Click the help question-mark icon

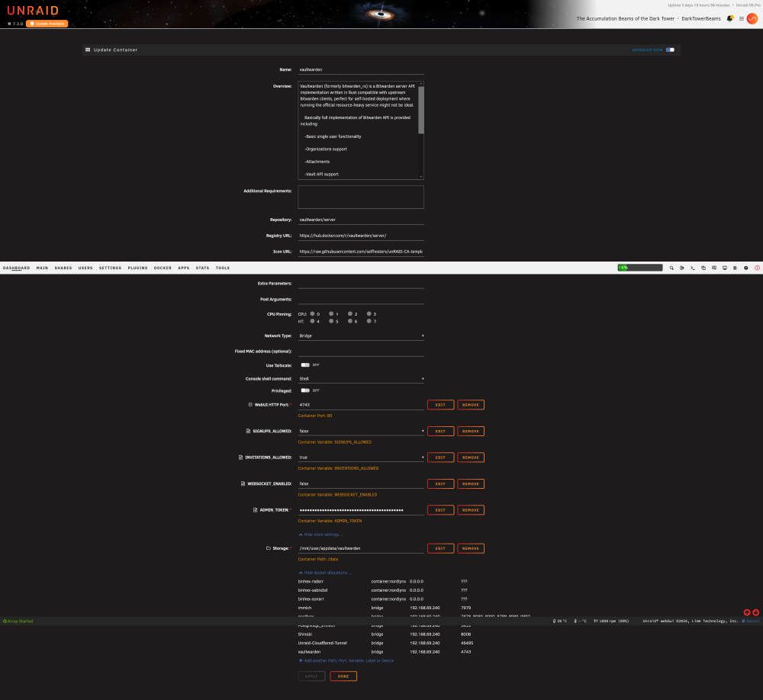[746, 268]
